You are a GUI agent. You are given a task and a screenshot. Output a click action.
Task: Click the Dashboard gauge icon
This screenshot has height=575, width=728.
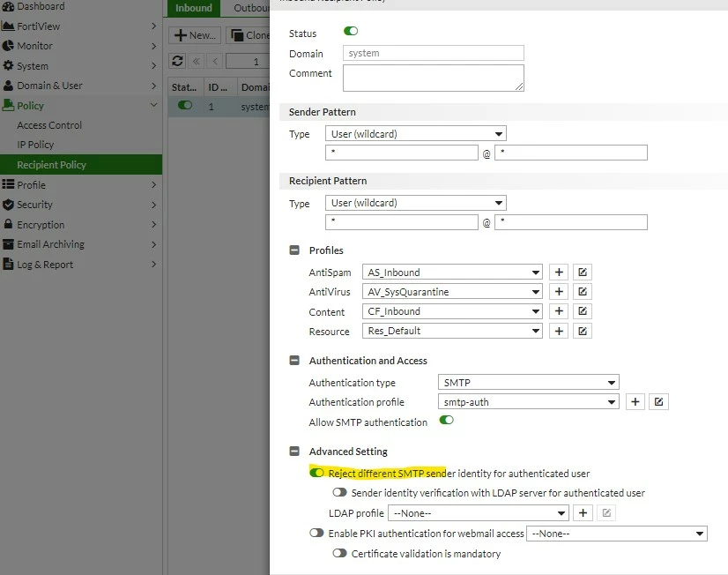point(8,6)
